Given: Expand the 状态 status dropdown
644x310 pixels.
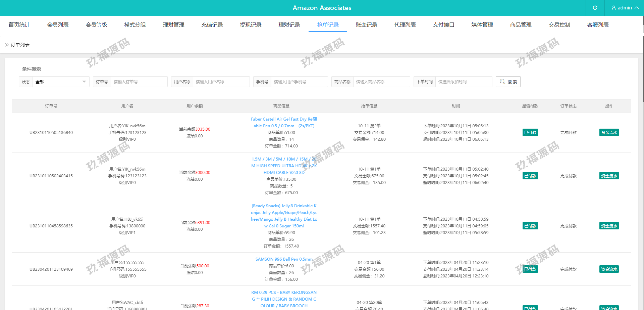Looking at the screenshot, I should (x=61, y=82).
